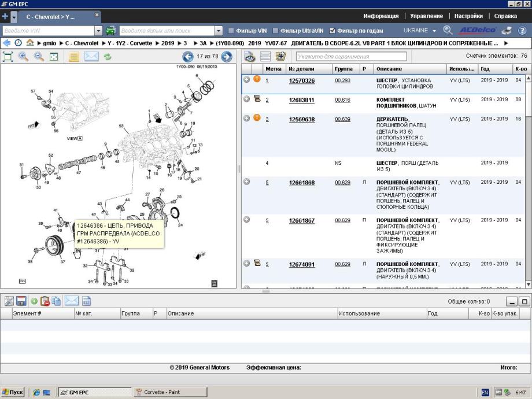Expand the VIN input dropdown arrow
The height and width of the screenshot is (399, 532).
tap(98, 31)
